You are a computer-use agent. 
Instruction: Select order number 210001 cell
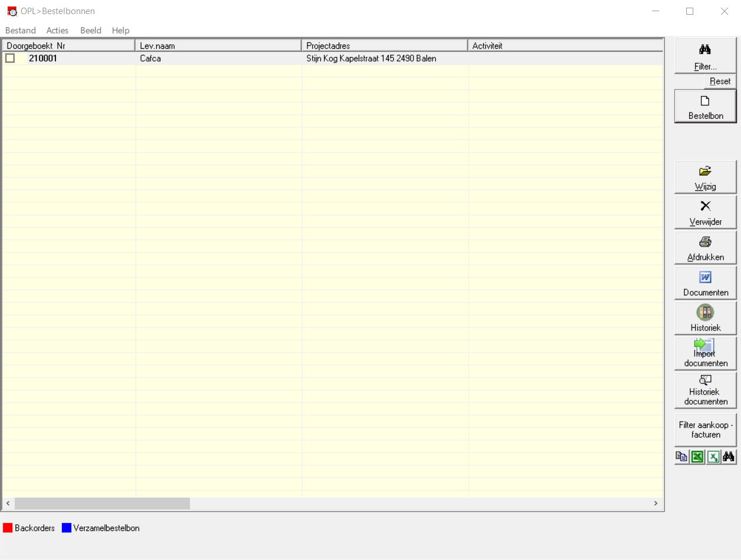pyautogui.click(x=43, y=58)
